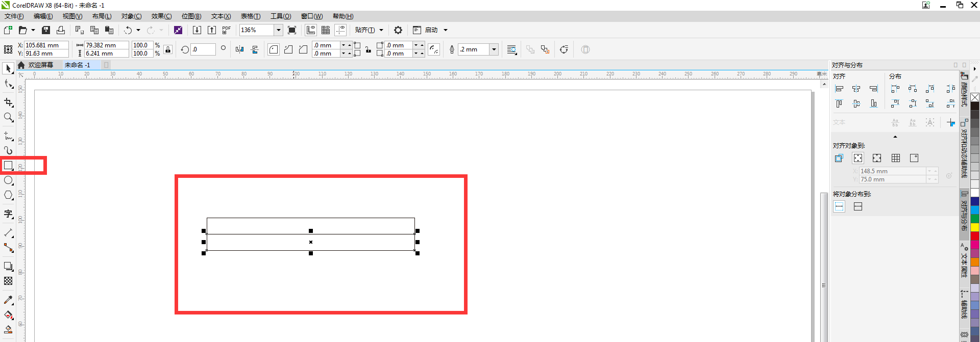Pick the yellow swatch in color palette

tap(975, 227)
